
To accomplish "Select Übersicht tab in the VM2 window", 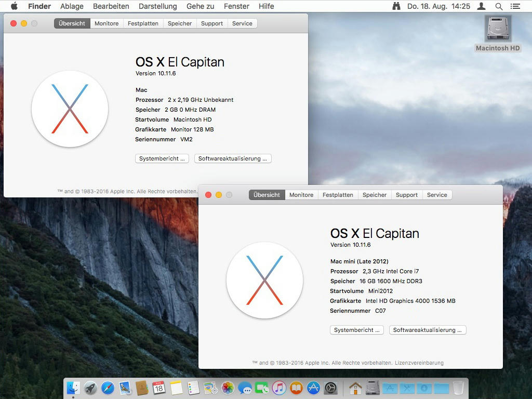I will coord(72,23).
